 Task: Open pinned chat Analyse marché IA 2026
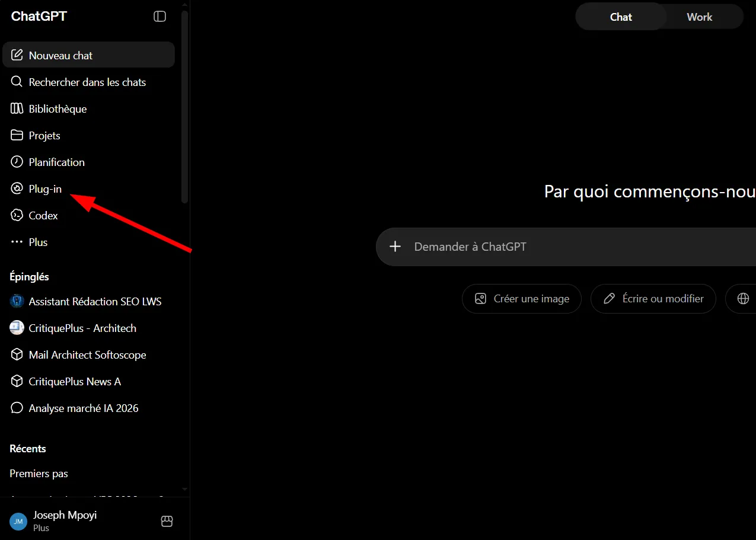pyautogui.click(x=88, y=408)
